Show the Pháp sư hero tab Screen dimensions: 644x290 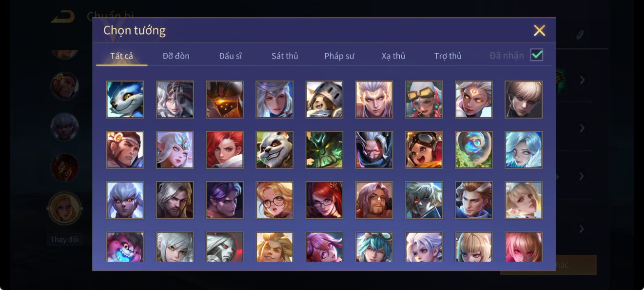click(339, 56)
